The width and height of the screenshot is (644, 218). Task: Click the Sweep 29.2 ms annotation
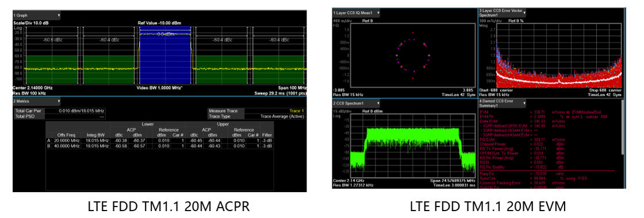[x=281, y=93]
